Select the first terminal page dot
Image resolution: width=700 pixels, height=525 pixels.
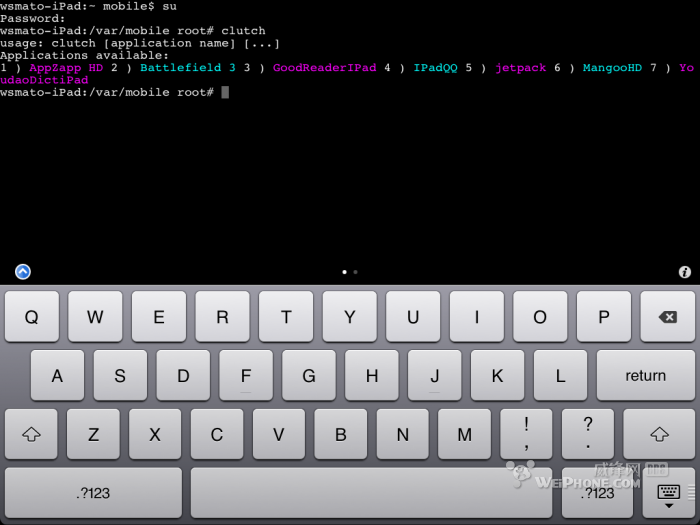(x=344, y=272)
